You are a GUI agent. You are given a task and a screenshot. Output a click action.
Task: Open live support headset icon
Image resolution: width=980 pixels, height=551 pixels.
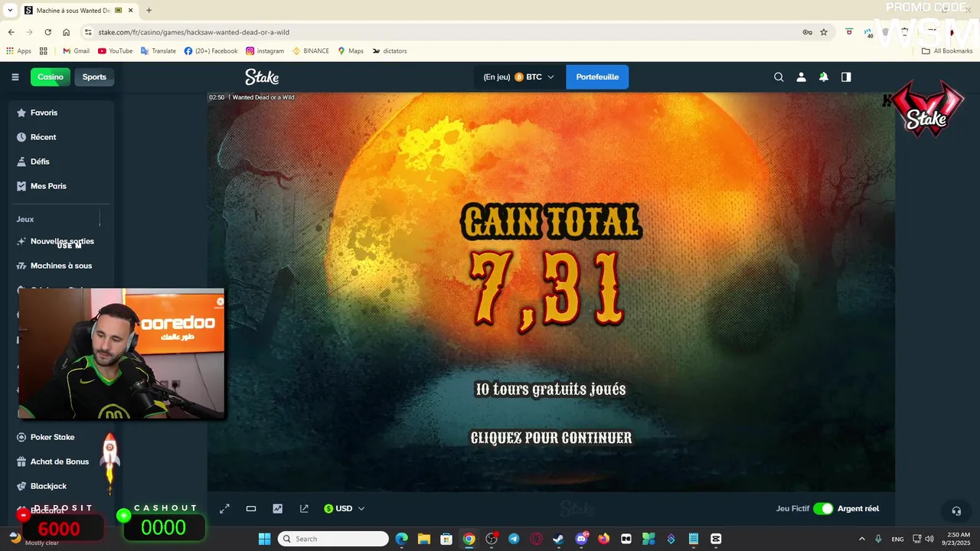(956, 510)
